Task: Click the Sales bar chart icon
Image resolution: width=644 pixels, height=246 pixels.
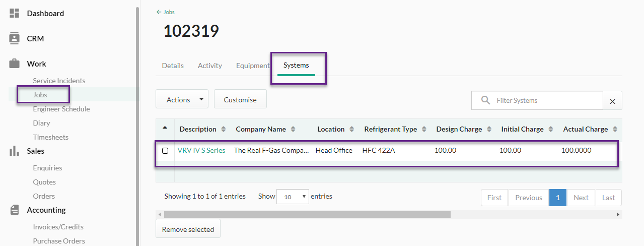Action: pos(14,151)
